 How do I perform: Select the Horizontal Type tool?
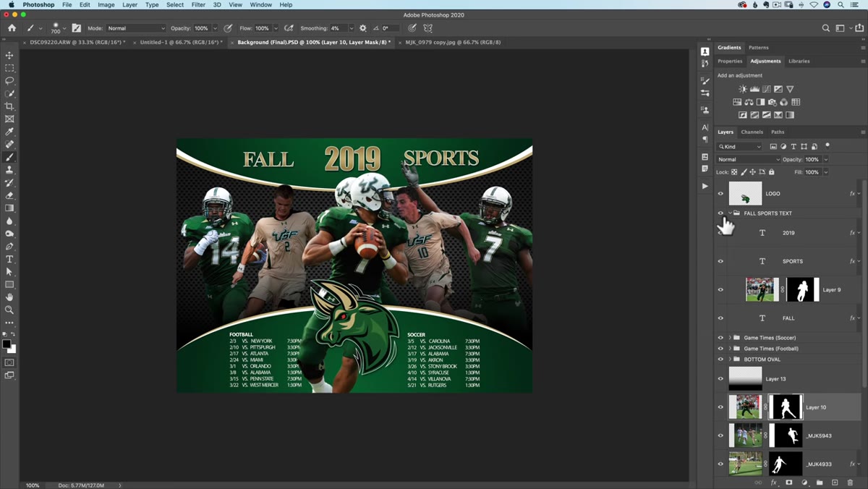9,259
